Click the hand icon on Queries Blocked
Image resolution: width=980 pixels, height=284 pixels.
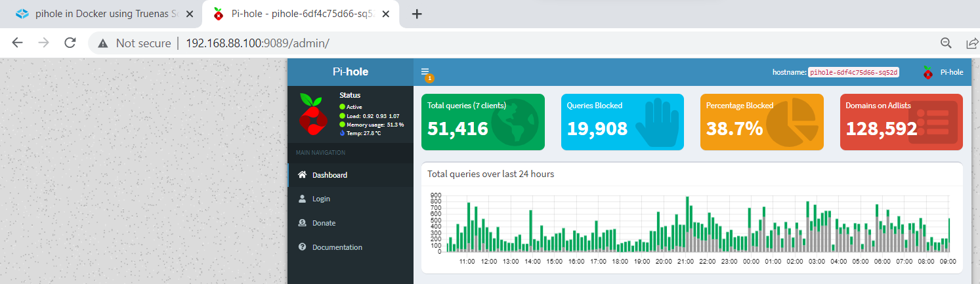tap(657, 123)
